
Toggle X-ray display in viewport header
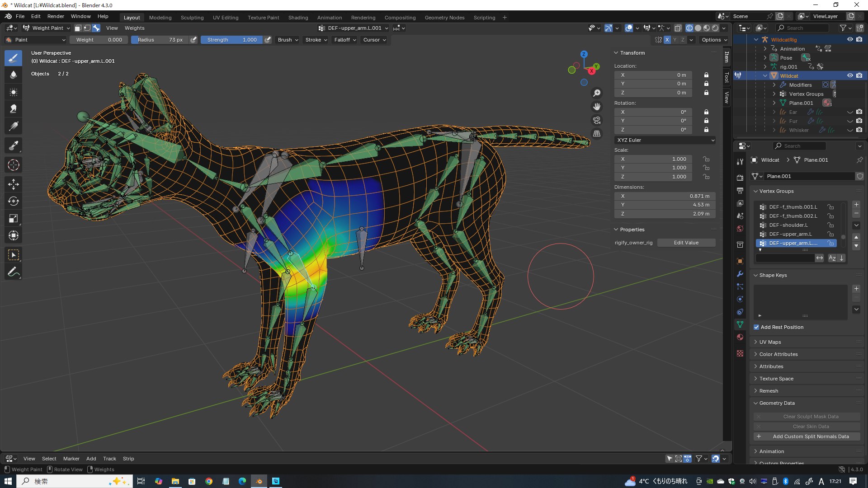(x=678, y=28)
